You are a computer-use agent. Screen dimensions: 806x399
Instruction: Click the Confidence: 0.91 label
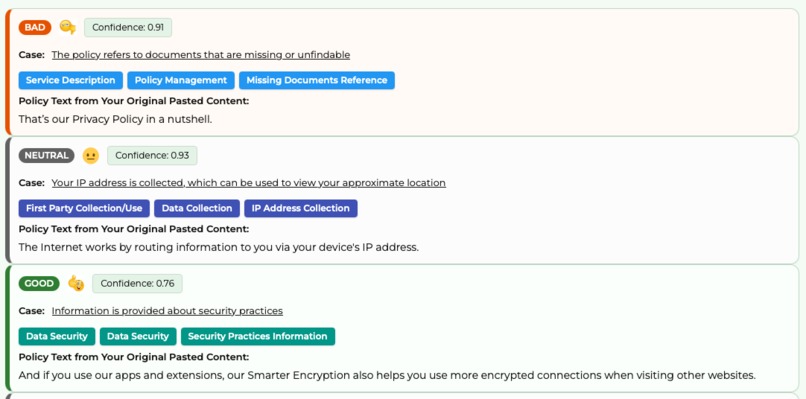pos(128,27)
